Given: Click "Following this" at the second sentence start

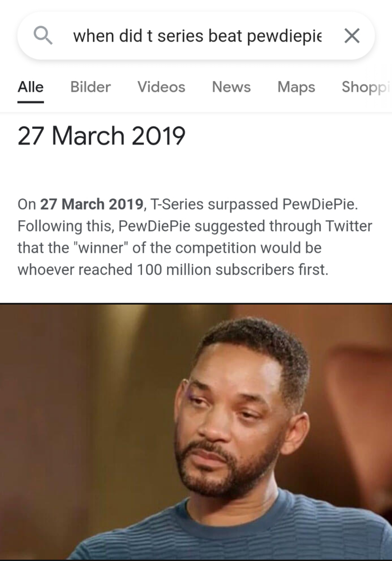Looking at the screenshot, I should [x=63, y=226].
